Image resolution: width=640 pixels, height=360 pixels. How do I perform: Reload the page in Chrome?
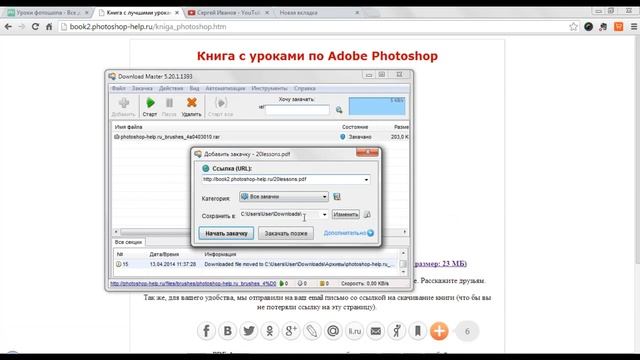pyautogui.click(x=35, y=27)
